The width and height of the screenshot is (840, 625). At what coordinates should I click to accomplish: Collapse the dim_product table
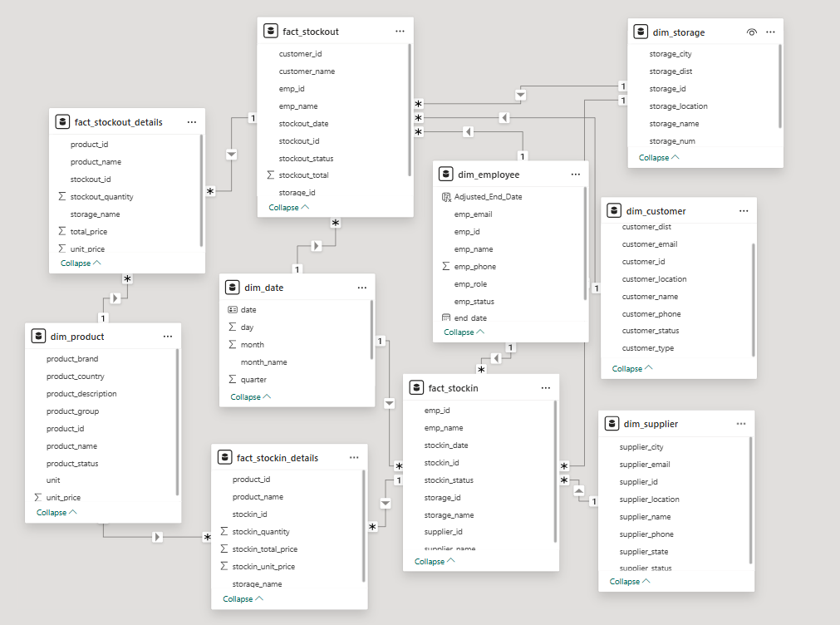56,513
